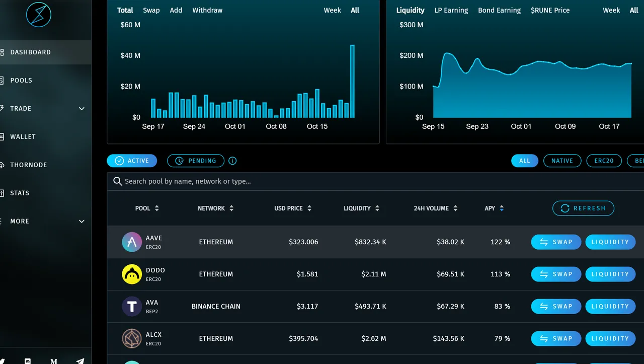Swap DODO using its Swap button
This screenshot has height=364, width=644.
[556, 274]
